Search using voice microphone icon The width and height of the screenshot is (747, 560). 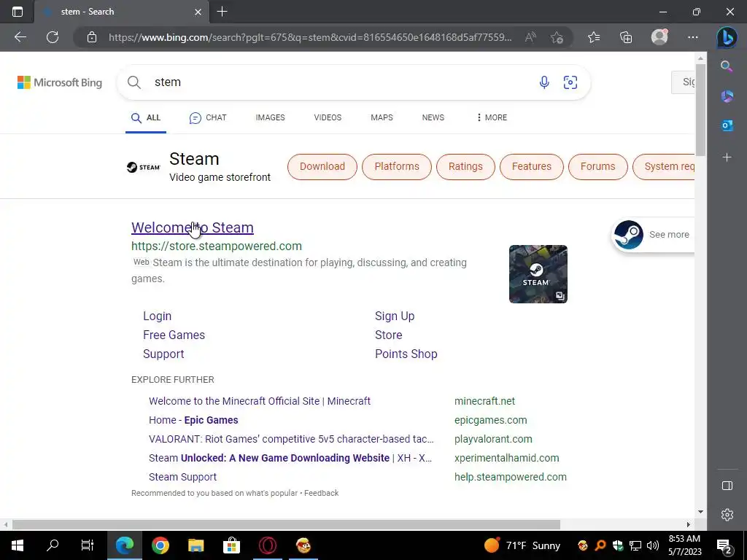tap(544, 82)
